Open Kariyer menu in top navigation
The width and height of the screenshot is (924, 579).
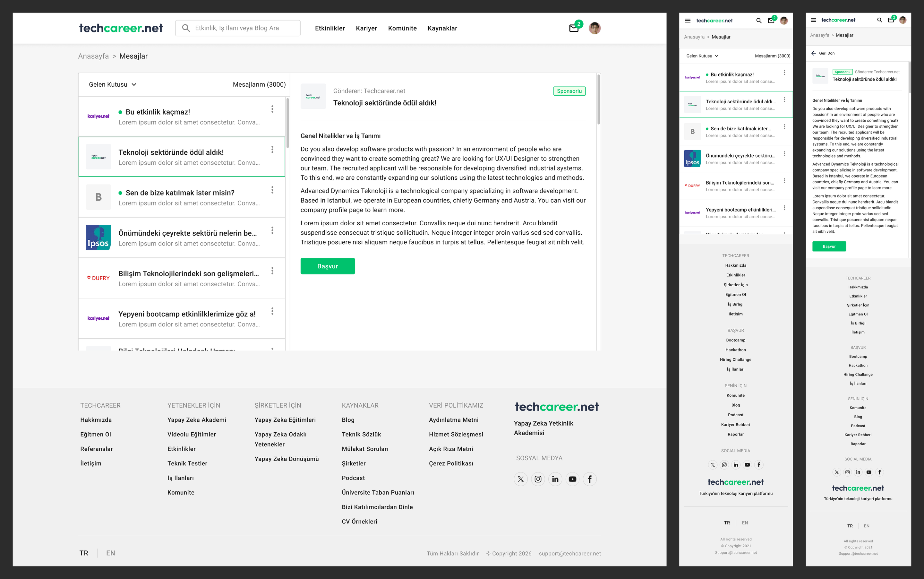(x=366, y=28)
